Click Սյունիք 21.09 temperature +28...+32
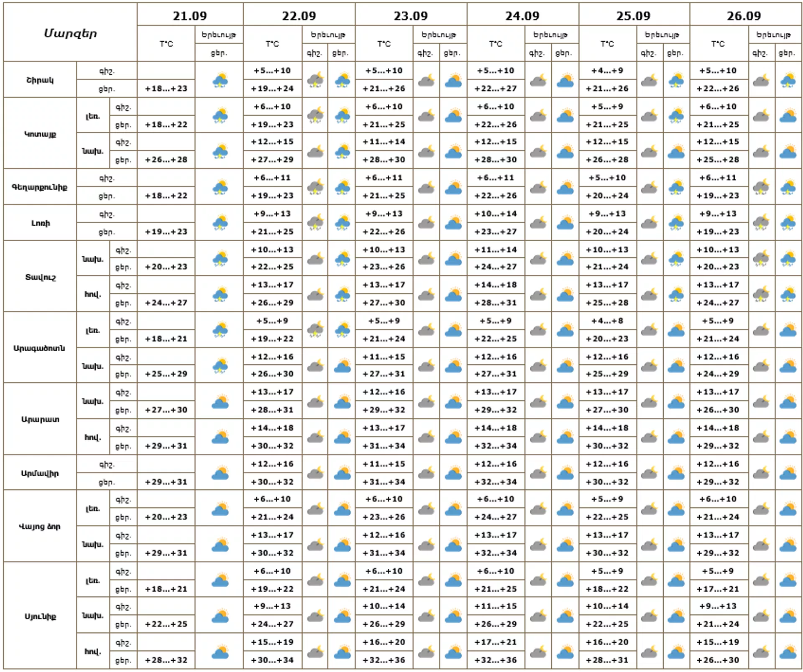Image resolution: width=803 pixels, height=672 pixels. 166,660
